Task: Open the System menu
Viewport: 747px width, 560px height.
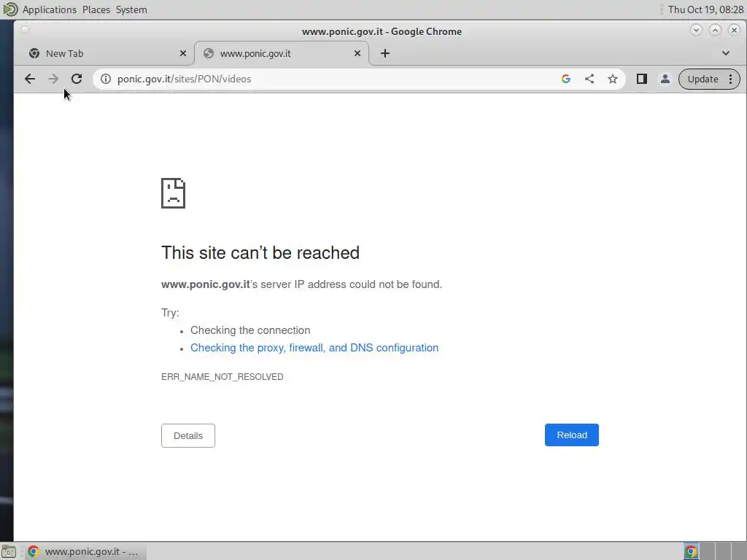Action: (x=131, y=9)
